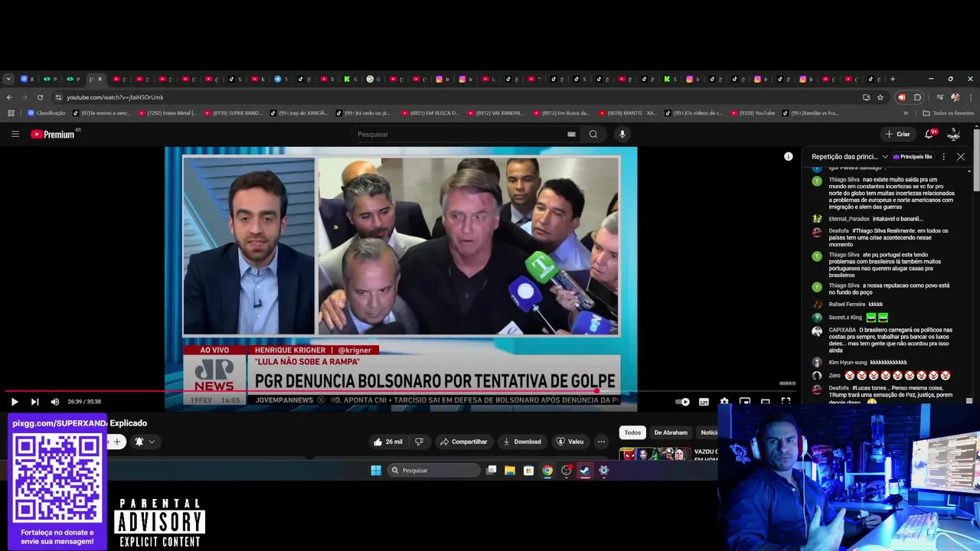Open Todos os favoritos folder
This screenshot has height=551, width=980.
[949, 113]
